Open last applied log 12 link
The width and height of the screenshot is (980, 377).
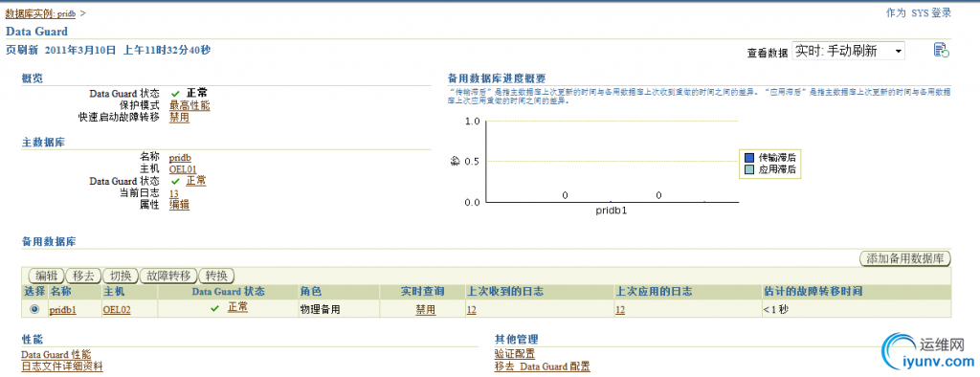[620, 309]
